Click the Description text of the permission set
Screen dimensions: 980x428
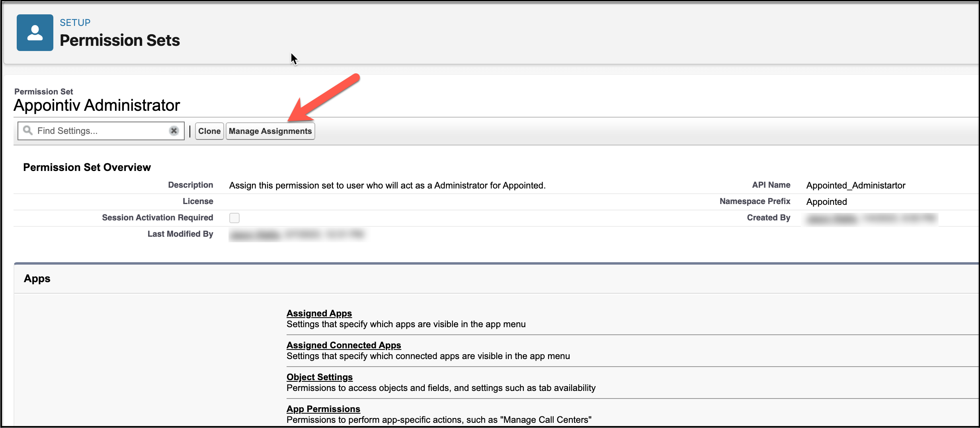[x=387, y=185]
